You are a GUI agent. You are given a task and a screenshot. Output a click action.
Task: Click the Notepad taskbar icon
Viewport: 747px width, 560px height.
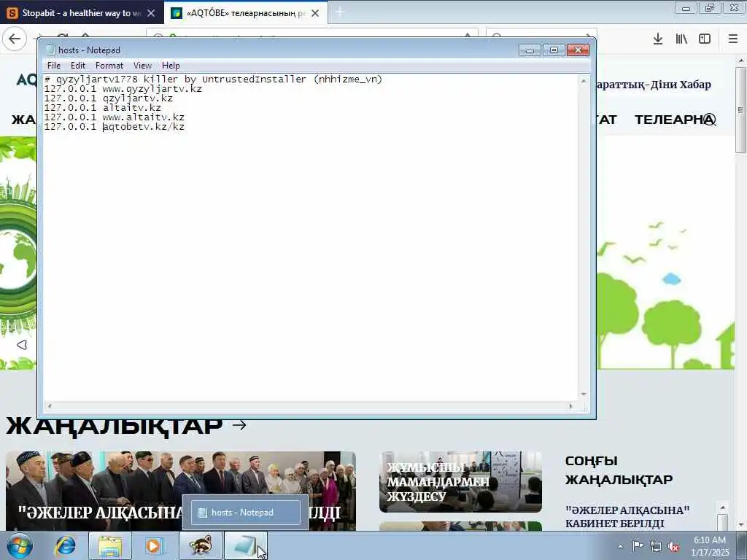click(x=245, y=545)
